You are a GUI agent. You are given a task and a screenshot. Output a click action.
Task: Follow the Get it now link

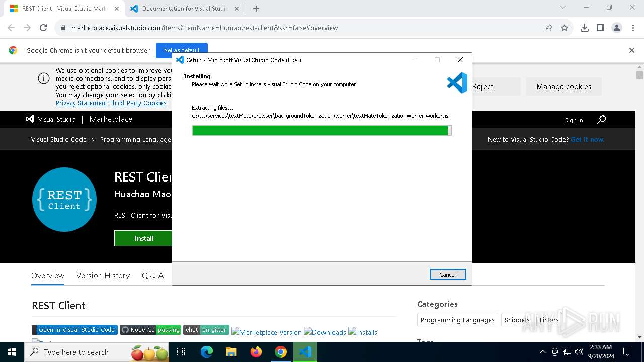(588, 140)
